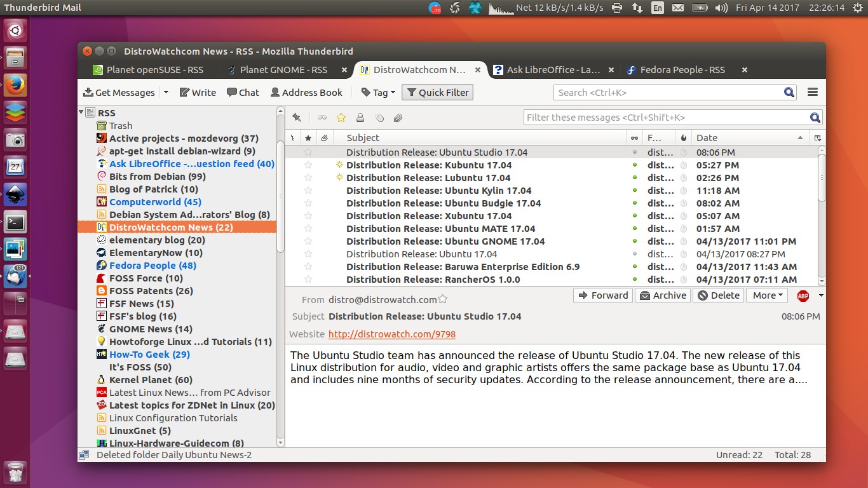Open the Trash folder
The width and height of the screenshot is (868, 488).
point(121,126)
